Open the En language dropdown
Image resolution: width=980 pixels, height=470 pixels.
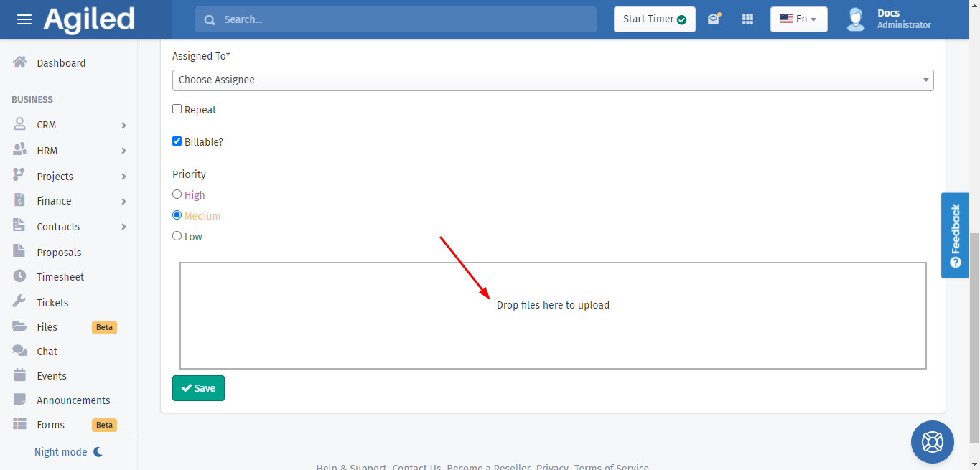tap(798, 19)
